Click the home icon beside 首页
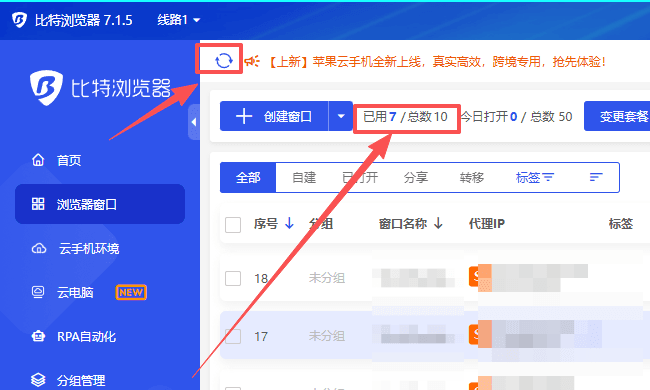Screen dimensions: 650x390 (x=38, y=160)
